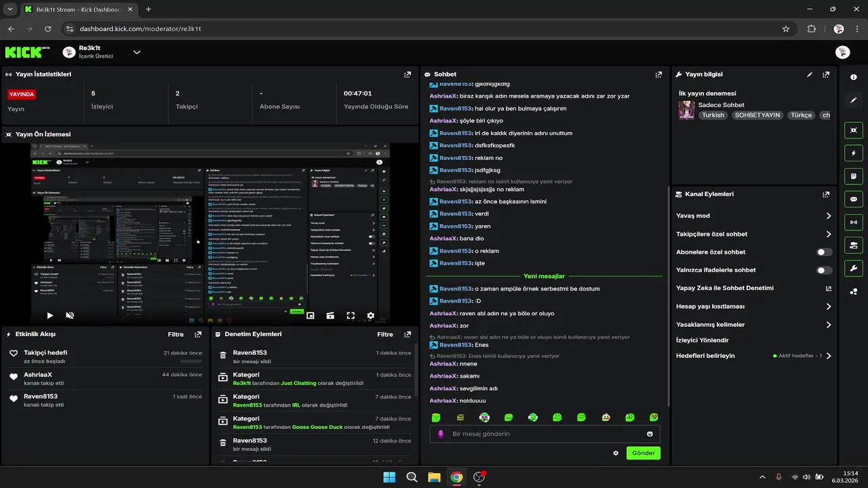Viewport: 868px width, 488px height.
Task: Open stream preview settings gear
Action: pyautogui.click(x=370, y=315)
